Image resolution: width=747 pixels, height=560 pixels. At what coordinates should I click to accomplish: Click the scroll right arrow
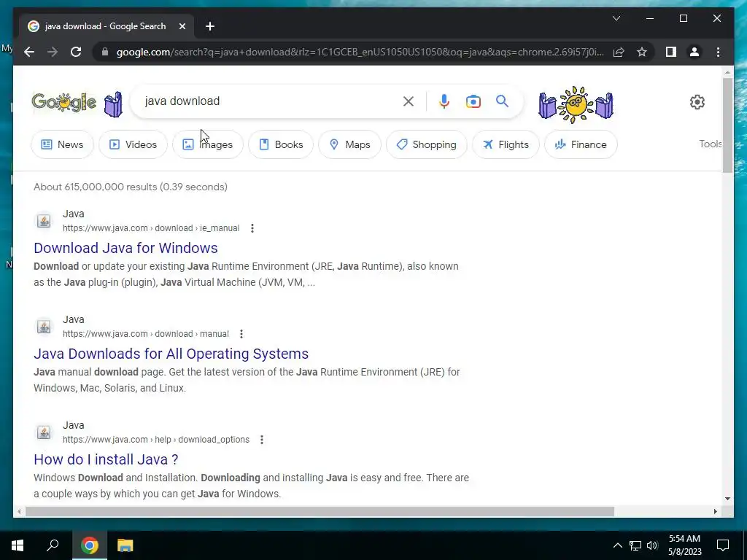tap(716, 511)
